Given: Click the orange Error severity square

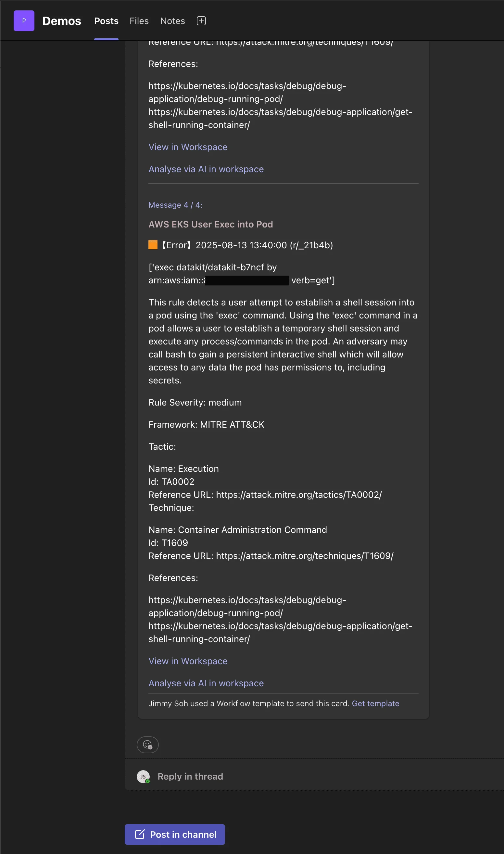Looking at the screenshot, I should point(153,245).
